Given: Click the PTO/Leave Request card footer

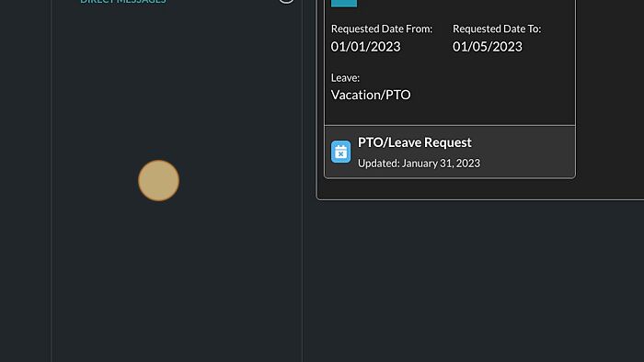Looking at the screenshot, I should 450,152.
